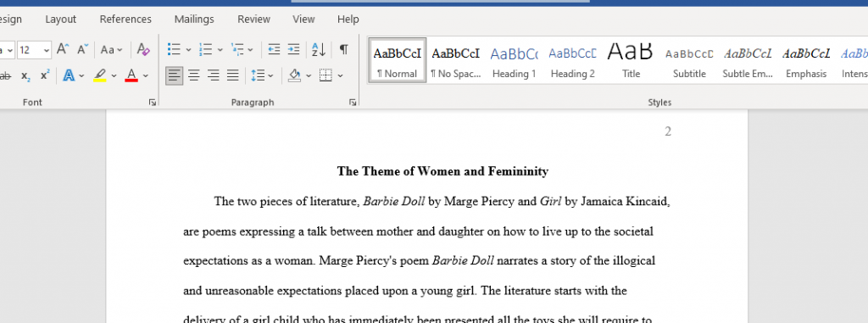868x323 pixels.
Task: Apply the Subtitle style
Action: (x=689, y=60)
